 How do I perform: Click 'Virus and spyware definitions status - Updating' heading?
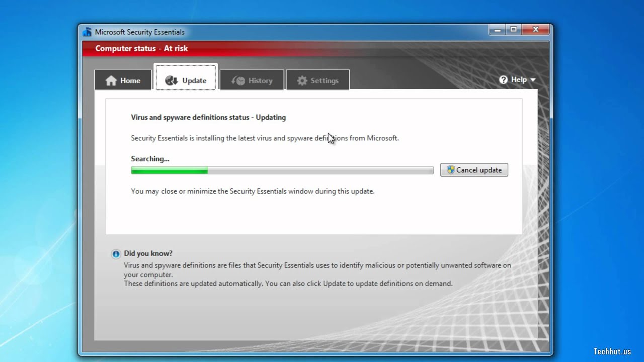[x=208, y=117]
